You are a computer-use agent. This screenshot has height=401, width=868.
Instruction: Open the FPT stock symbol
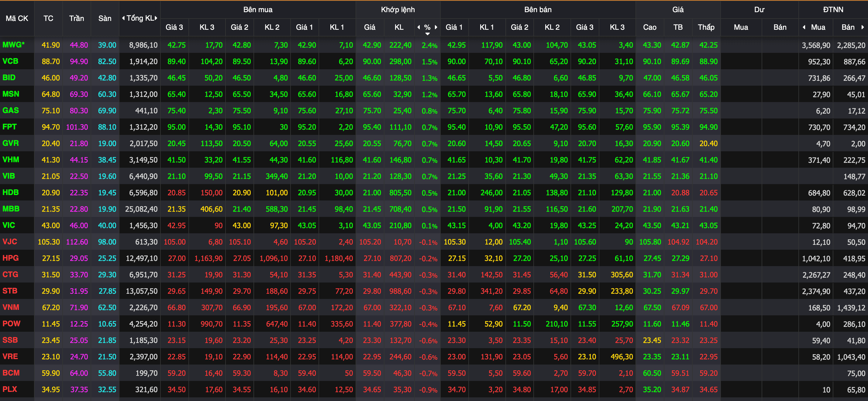(x=9, y=127)
